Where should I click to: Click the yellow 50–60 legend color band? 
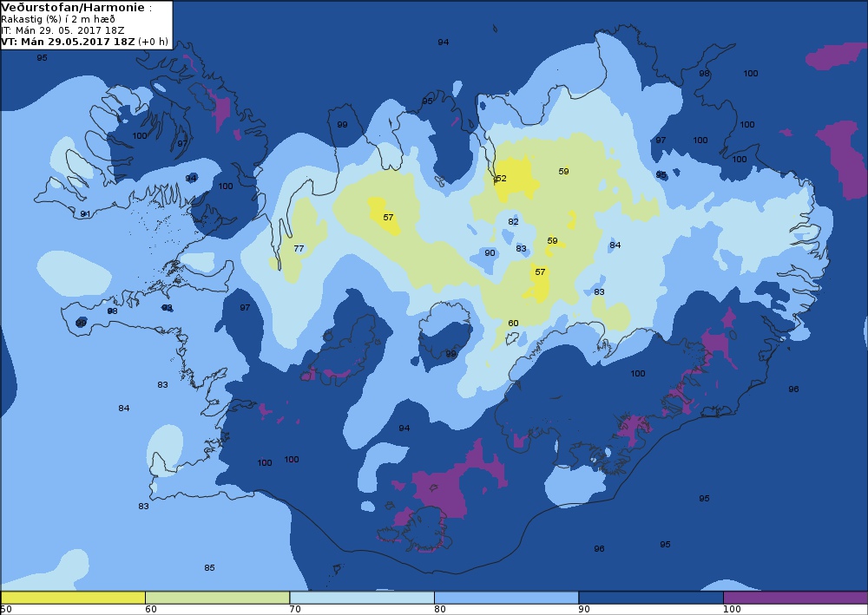(x=73, y=598)
